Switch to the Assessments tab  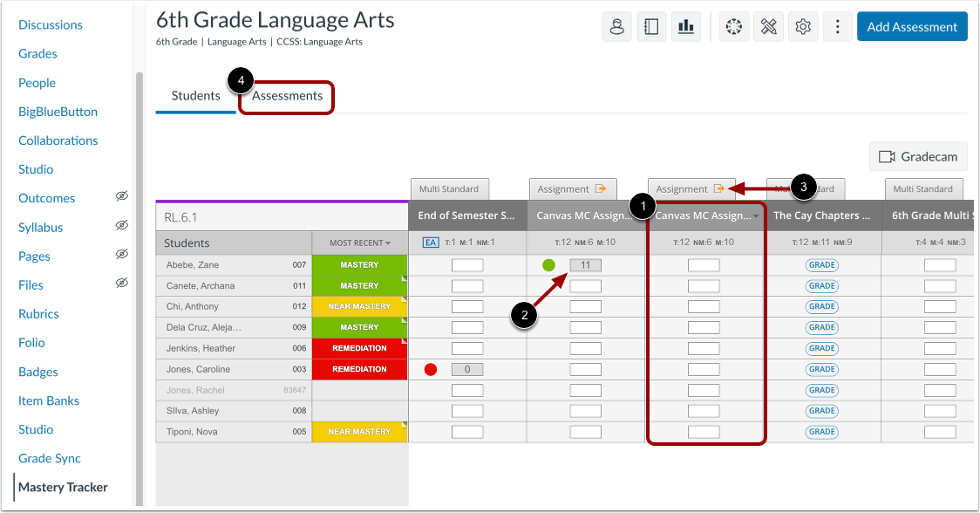[x=286, y=95]
